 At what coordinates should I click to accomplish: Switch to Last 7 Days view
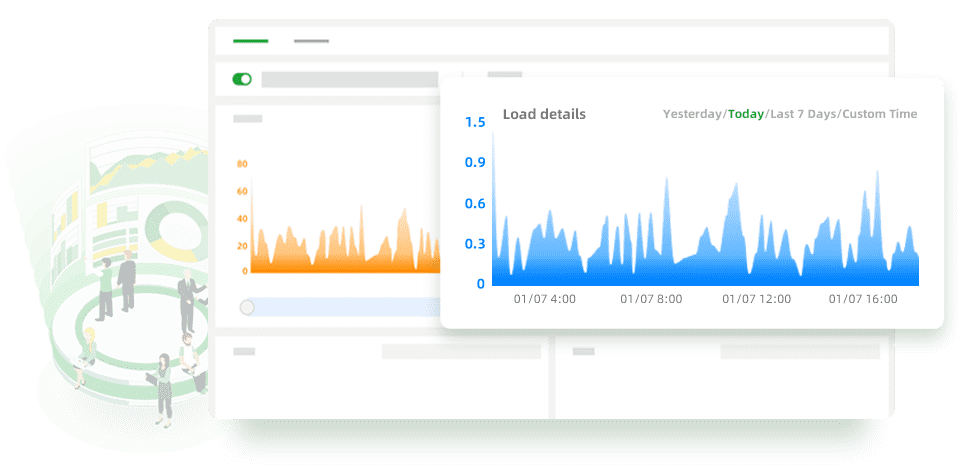tap(802, 114)
